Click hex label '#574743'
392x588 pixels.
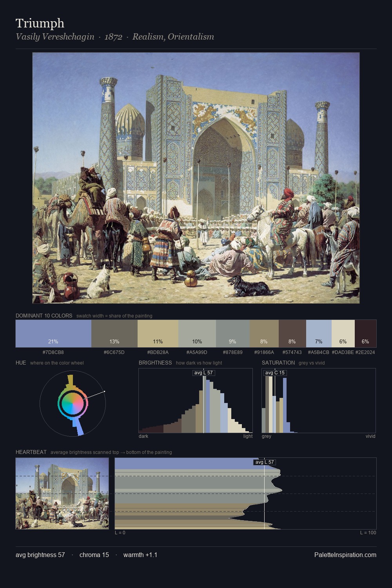tap(292, 352)
